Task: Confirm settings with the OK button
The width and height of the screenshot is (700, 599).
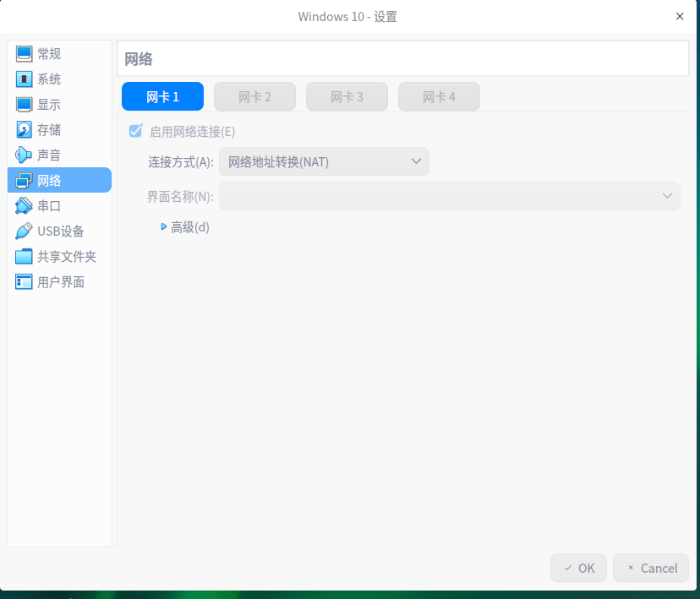Action: pyautogui.click(x=578, y=568)
